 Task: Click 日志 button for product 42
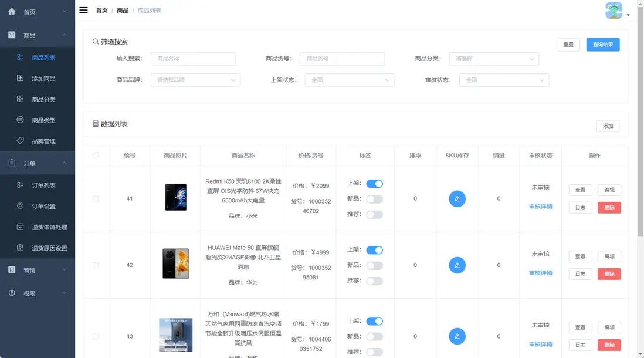[x=580, y=274]
